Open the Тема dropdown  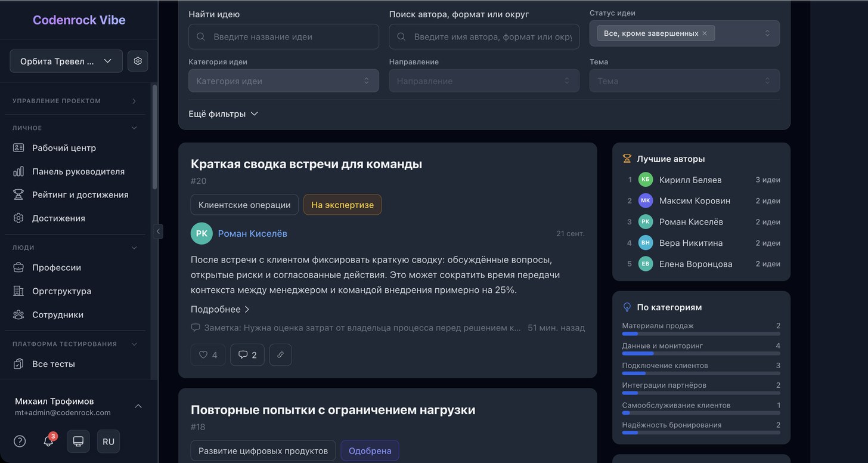684,81
